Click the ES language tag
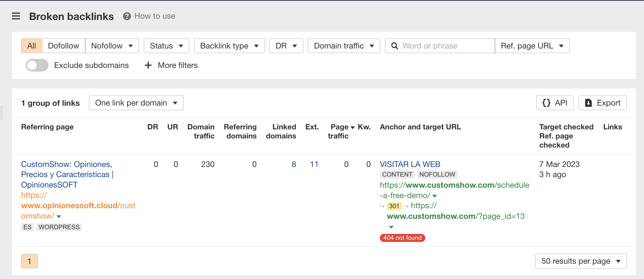 pyautogui.click(x=28, y=227)
